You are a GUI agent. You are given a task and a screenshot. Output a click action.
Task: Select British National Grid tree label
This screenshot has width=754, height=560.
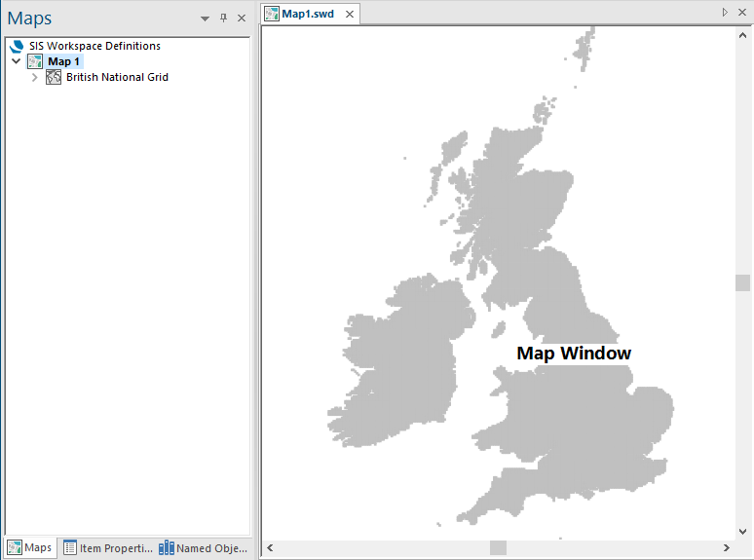point(117,77)
